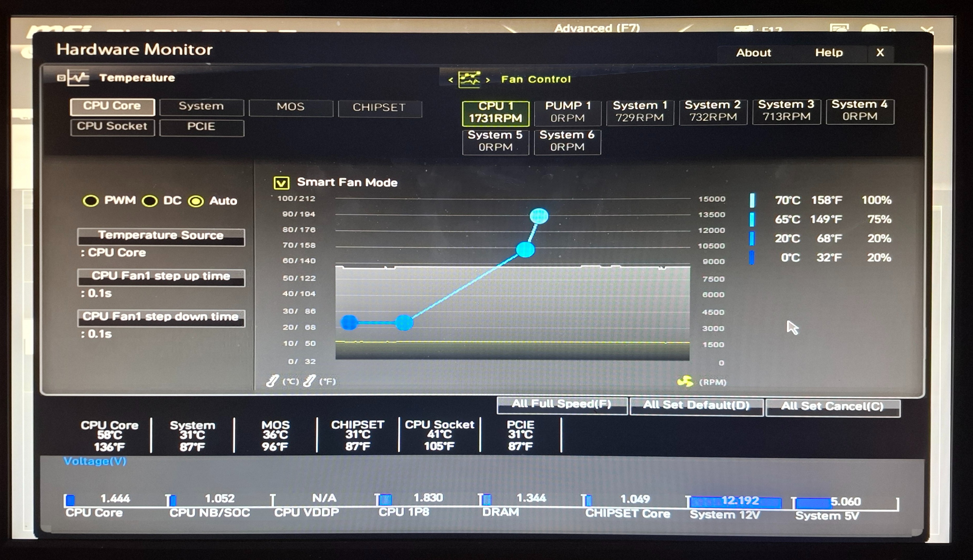The width and height of the screenshot is (973, 560).
Task: Click the Fahrenheit thermometer icon below graph
Action: click(309, 381)
